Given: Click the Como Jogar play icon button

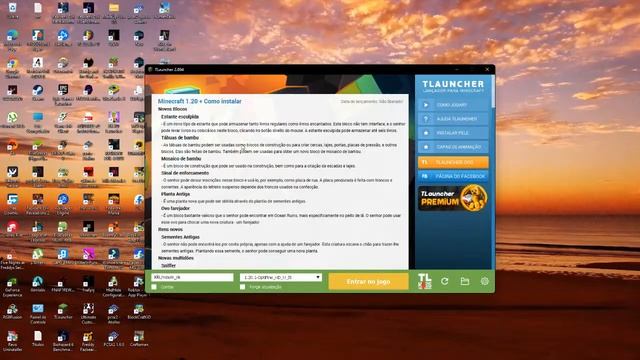Looking at the screenshot, I should pos(453,105).
